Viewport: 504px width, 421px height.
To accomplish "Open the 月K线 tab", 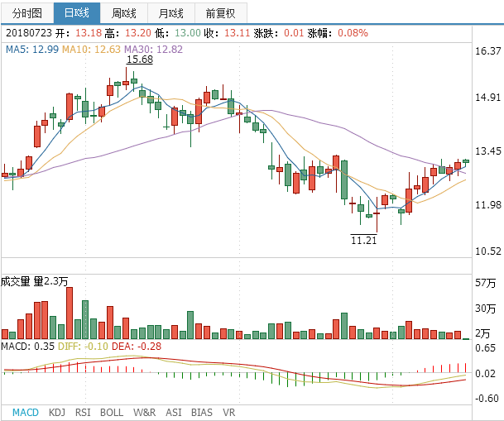I will tap(171, 13).
